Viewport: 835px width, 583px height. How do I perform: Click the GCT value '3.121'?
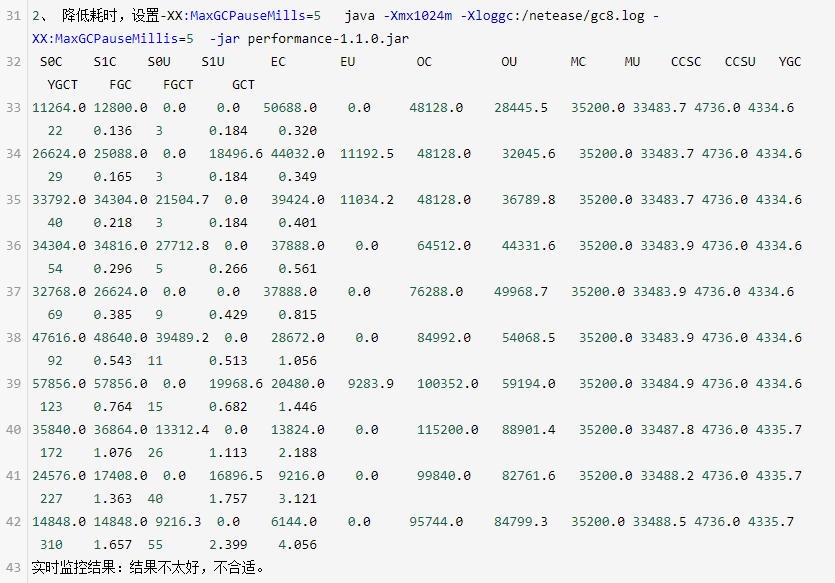297,498
